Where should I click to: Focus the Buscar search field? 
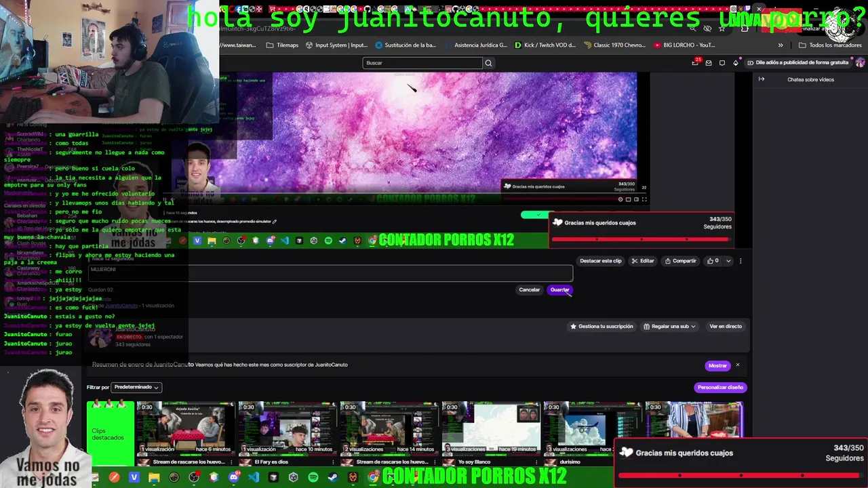422,63
